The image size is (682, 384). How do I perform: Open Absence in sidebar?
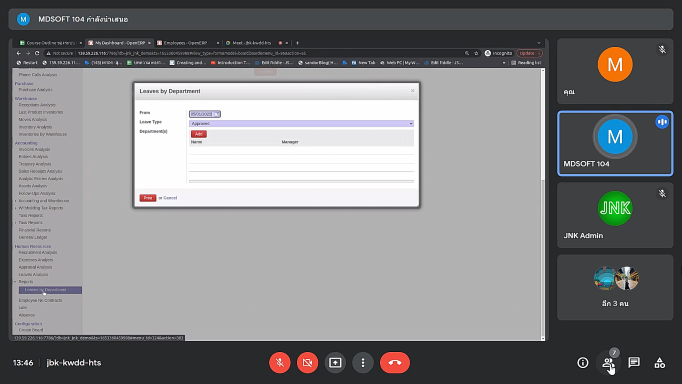[x=27, y=315]
